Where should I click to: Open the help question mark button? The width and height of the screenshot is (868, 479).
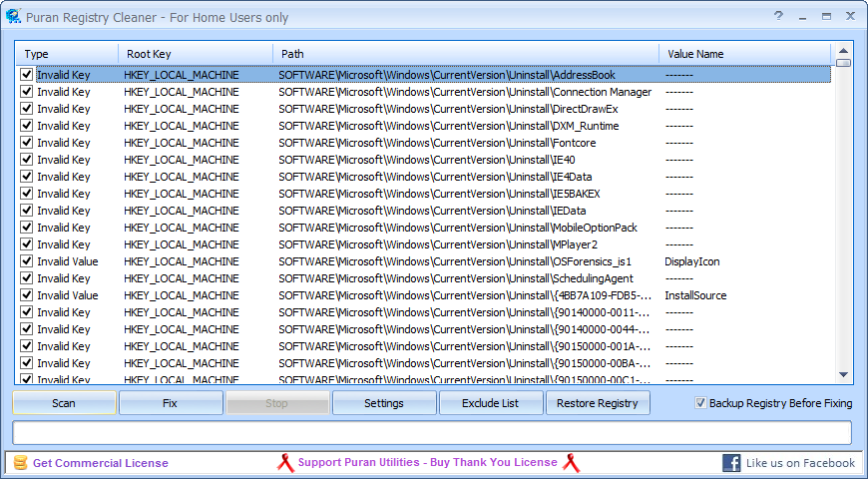tap(778, 16)
